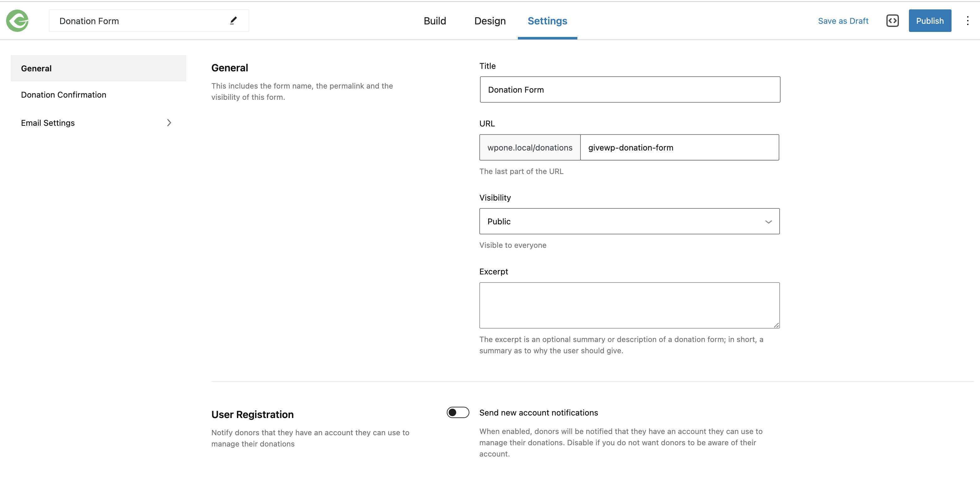
Task: Open Donation Confirmation settings
Action: click(63, 94)
